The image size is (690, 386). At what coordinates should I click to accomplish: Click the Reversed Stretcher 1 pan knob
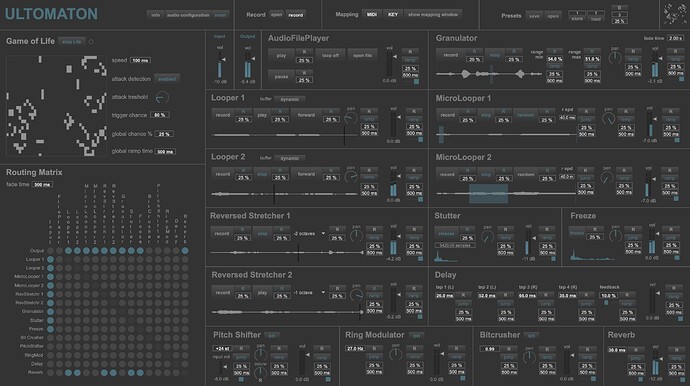(x=356, y=236)
